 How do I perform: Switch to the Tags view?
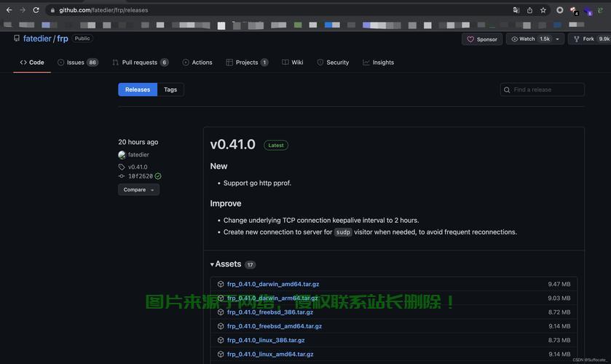(x=170, y=90)
